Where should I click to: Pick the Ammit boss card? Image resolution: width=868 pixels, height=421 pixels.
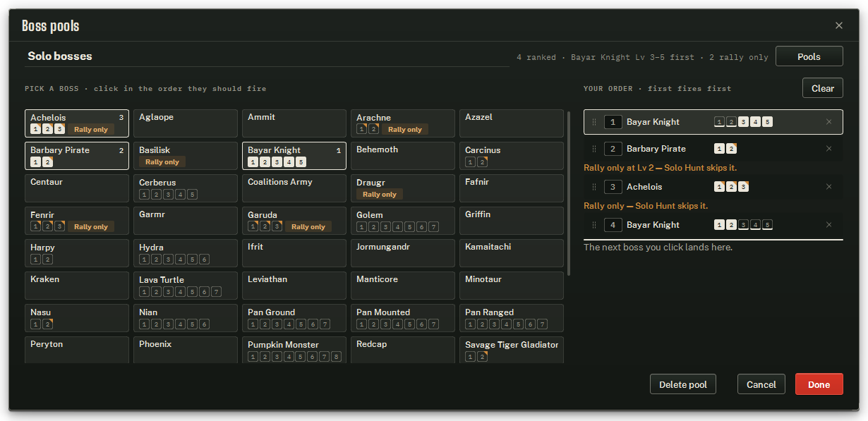tap(294, 123)
